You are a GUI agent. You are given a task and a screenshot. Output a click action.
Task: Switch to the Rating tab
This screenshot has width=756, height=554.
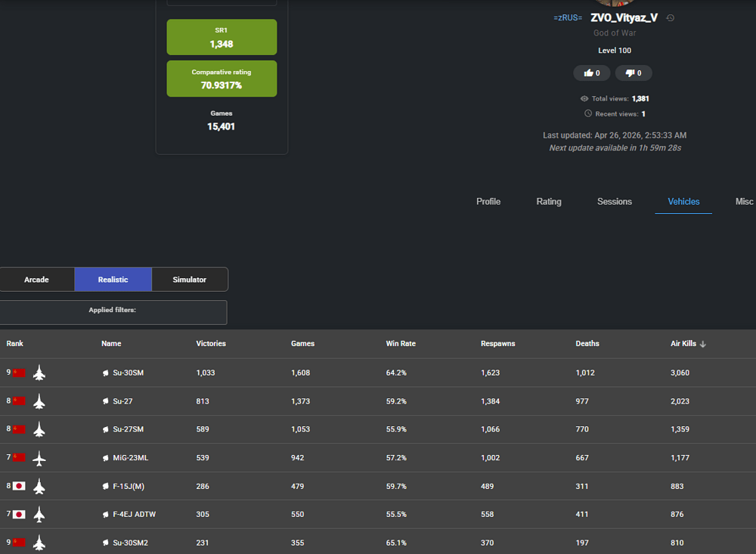pos(549,202)
